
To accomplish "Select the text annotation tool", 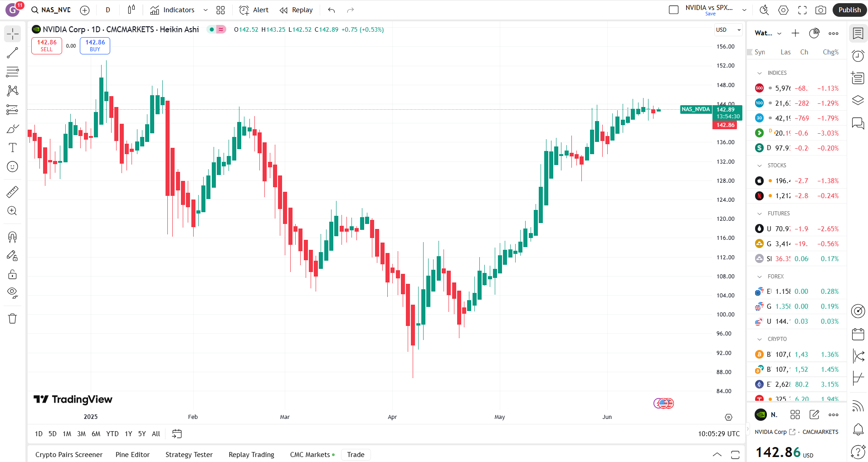I will click(x=13, y=147).
